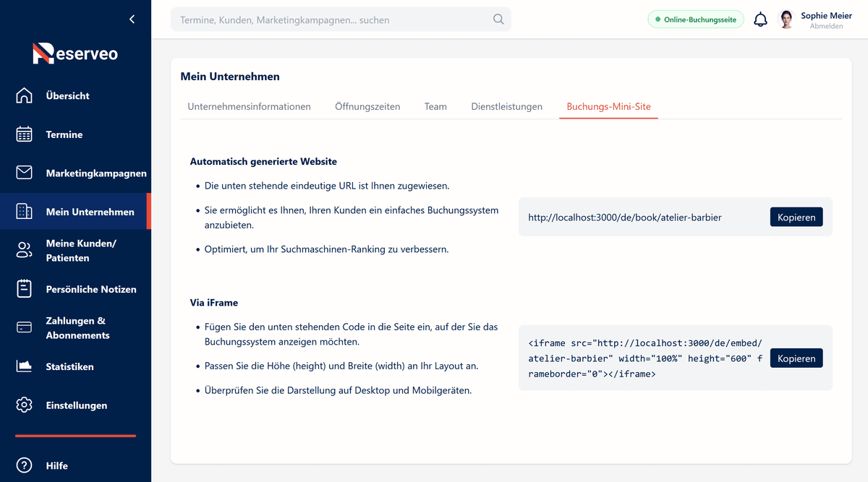Click the bullet about Höhe und Breite

pos(341,366)
